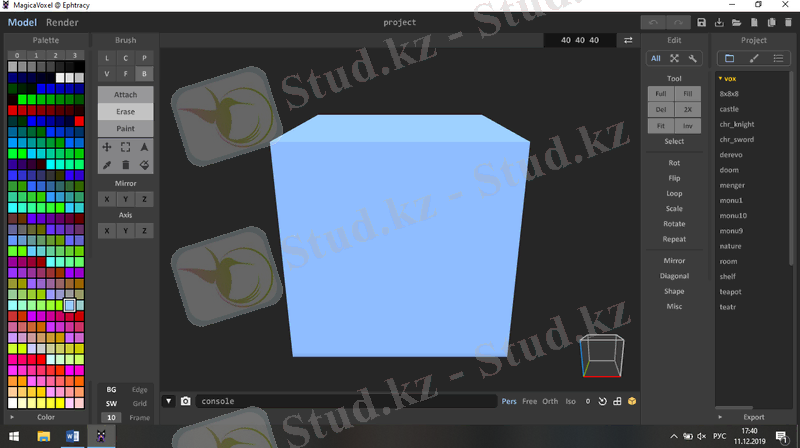Toggle Axis Z lock
The width and height of the screenshot is (800, 448).
[144, 231]
